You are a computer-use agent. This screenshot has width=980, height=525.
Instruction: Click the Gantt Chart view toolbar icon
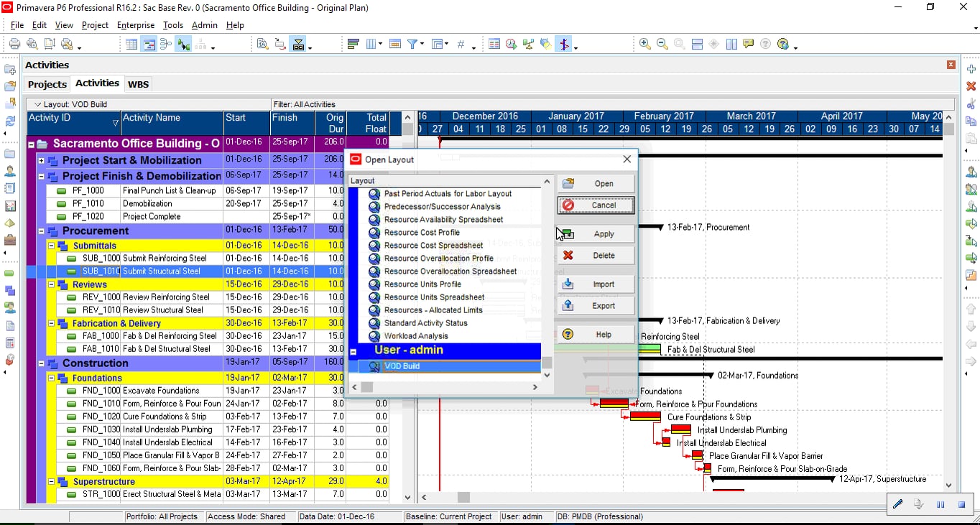149,45
